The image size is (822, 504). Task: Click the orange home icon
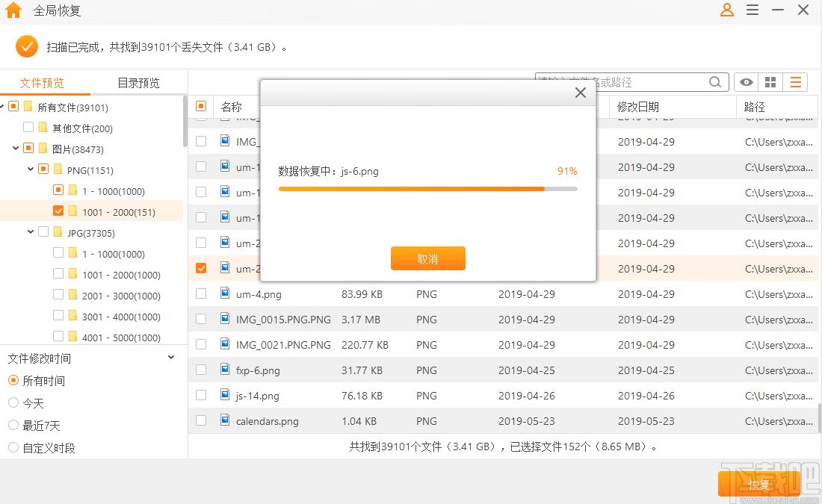click(x=13, y=10)
